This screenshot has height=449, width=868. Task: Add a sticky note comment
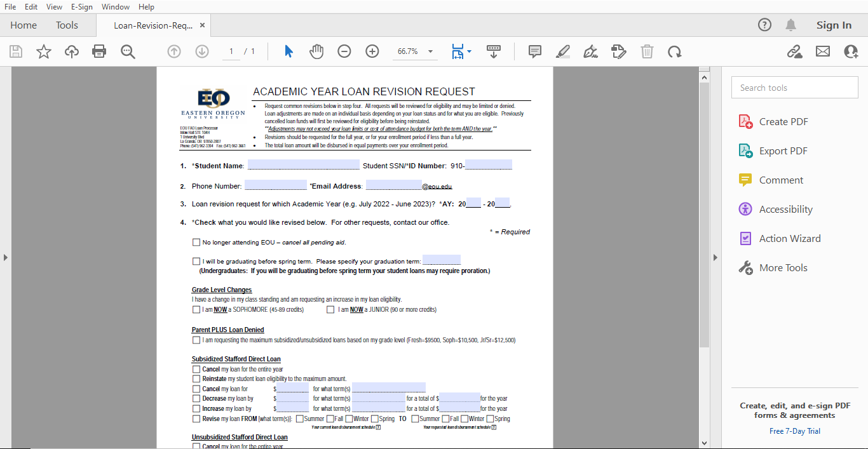click(x=534, y=51)
